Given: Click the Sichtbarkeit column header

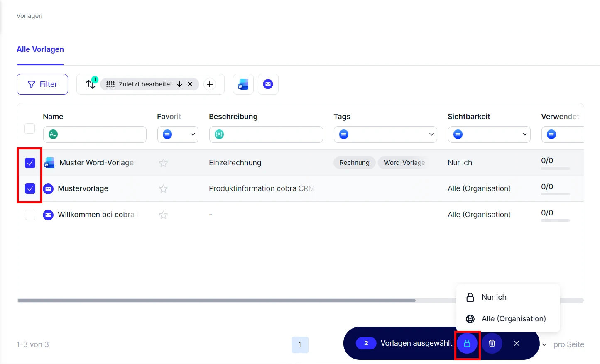Looking at the screenshot, I should (x=469, y=117).
